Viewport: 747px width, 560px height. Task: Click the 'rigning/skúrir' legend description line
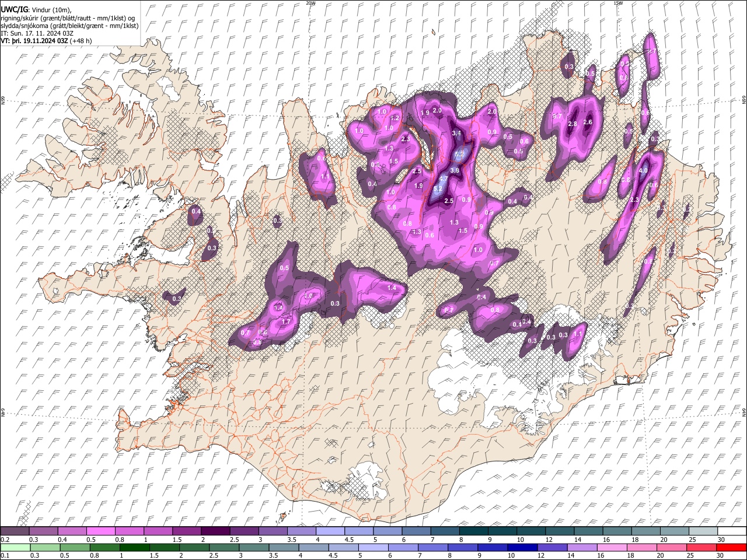68,18
